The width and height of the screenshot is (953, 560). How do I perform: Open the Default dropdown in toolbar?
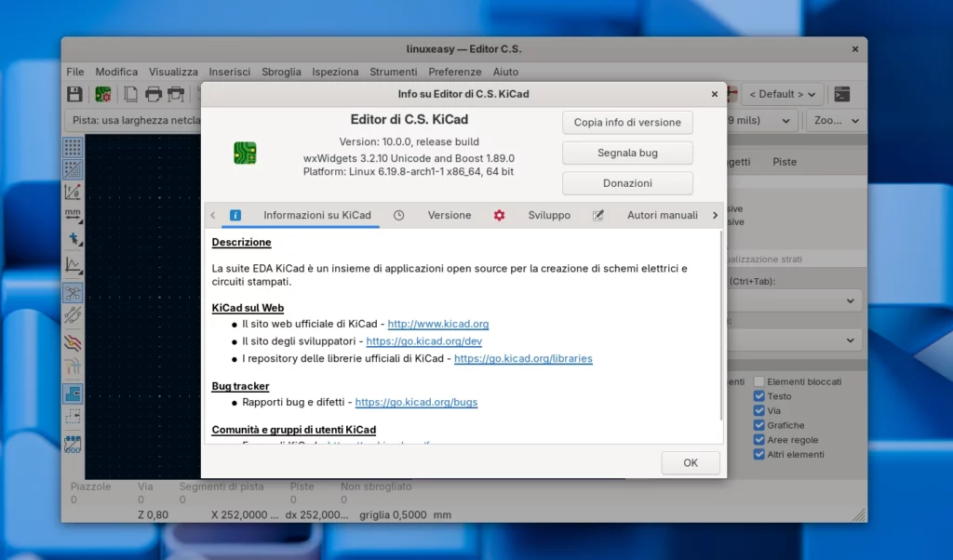pos(782,94)
